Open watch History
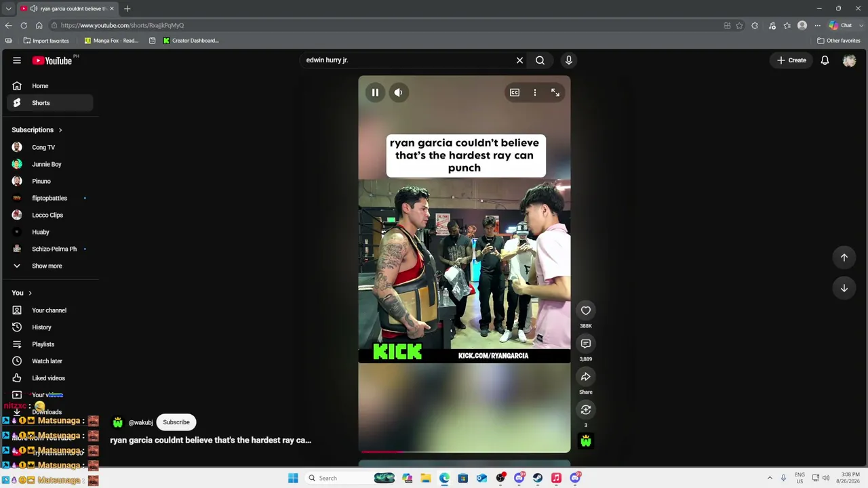This screenshot has height=488, width=868. tap(50, 327)
